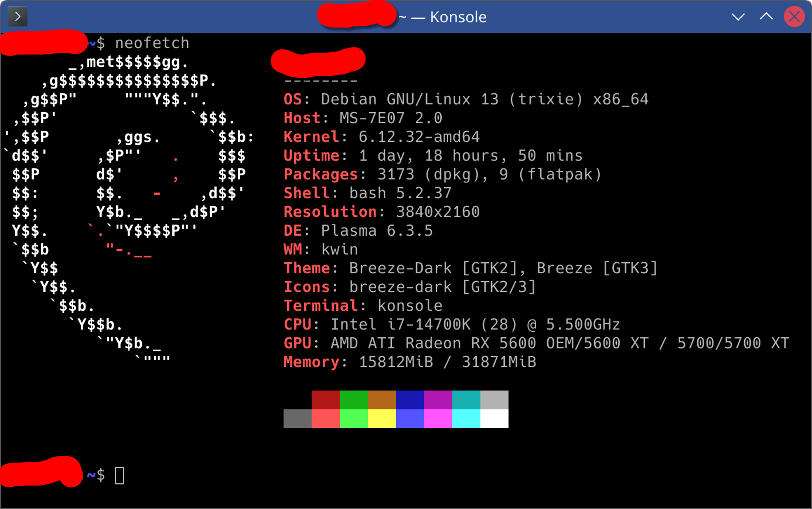This screenshot has height=509, width=812.
Task: Click the dark magenta color block
Action: [x=438, y=400]
